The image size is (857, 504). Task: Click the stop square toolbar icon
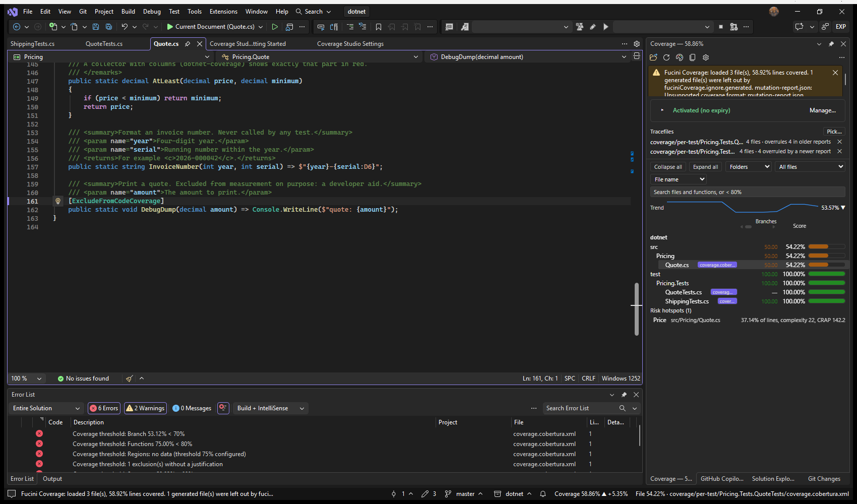[x=721, y=27]
